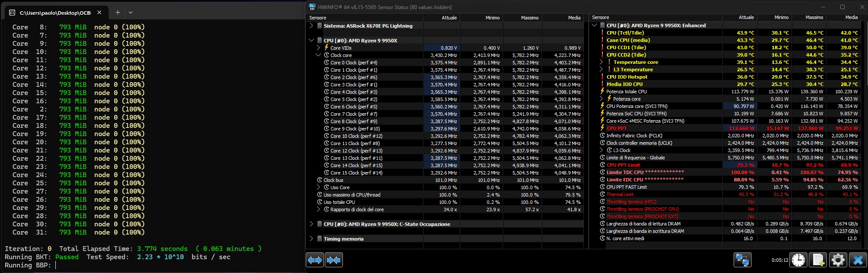The height and width of the screenshot is (273, 868).
Task: Click icon beside Larghezza di banda di lettura DRAM
Action: pyautogui.click(x=602, y=224)
